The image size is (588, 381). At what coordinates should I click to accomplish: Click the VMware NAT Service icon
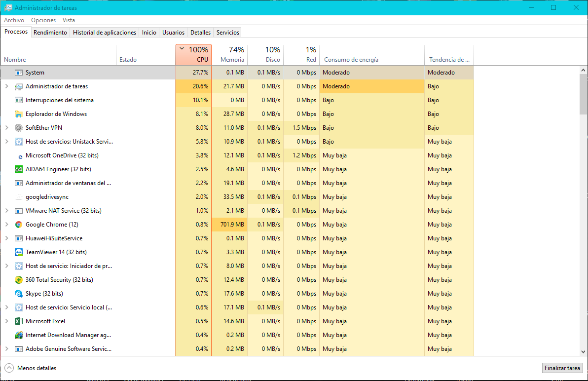click(x=18, y=211)
